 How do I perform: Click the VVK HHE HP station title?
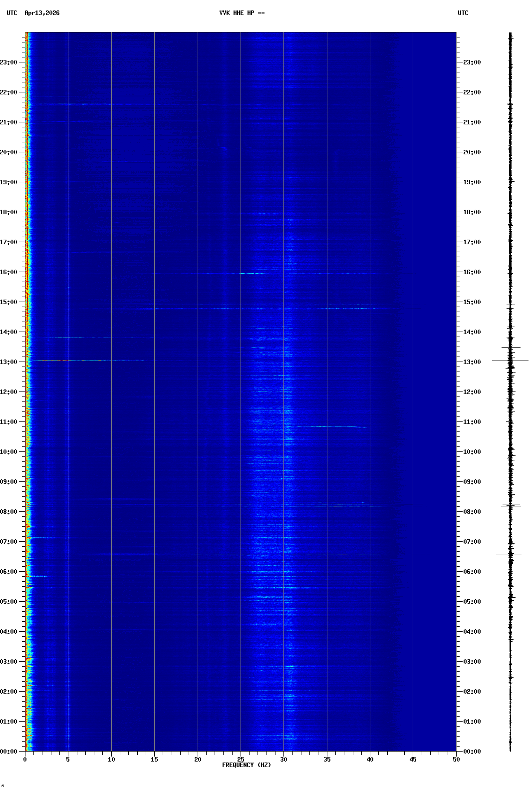242,13
